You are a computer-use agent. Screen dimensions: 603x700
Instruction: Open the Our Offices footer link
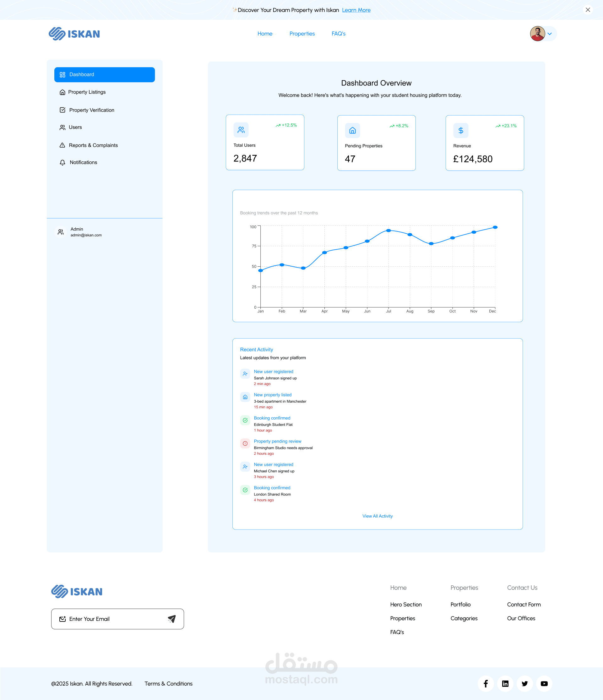point(521,619)
